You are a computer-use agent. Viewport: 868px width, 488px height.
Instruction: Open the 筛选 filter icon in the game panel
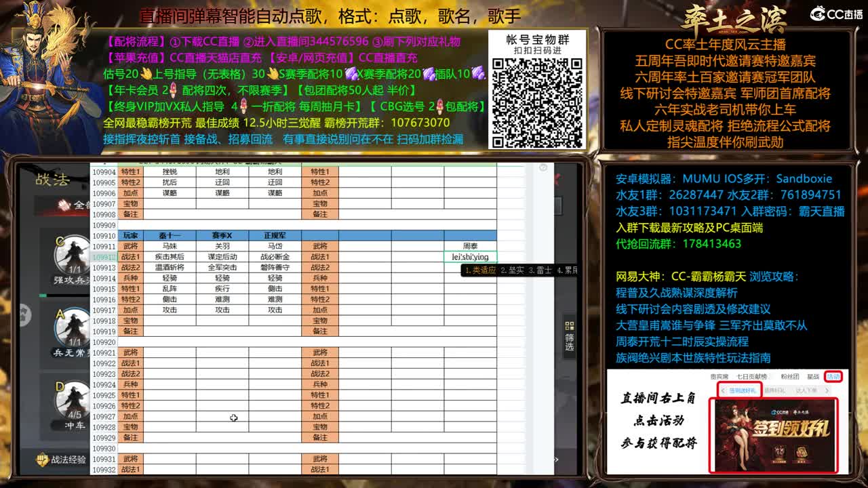coord(570,335)
